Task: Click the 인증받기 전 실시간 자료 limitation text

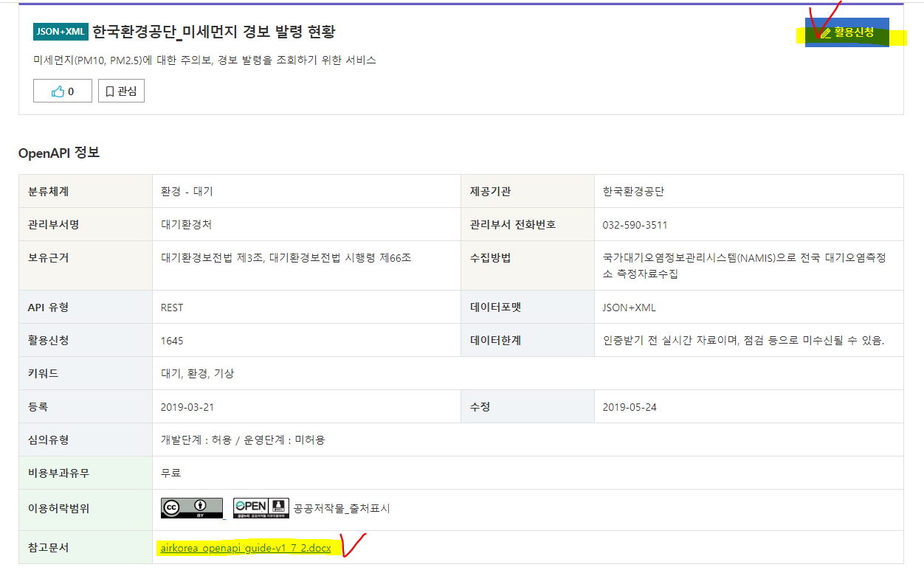Action: [x=743, y=340]
